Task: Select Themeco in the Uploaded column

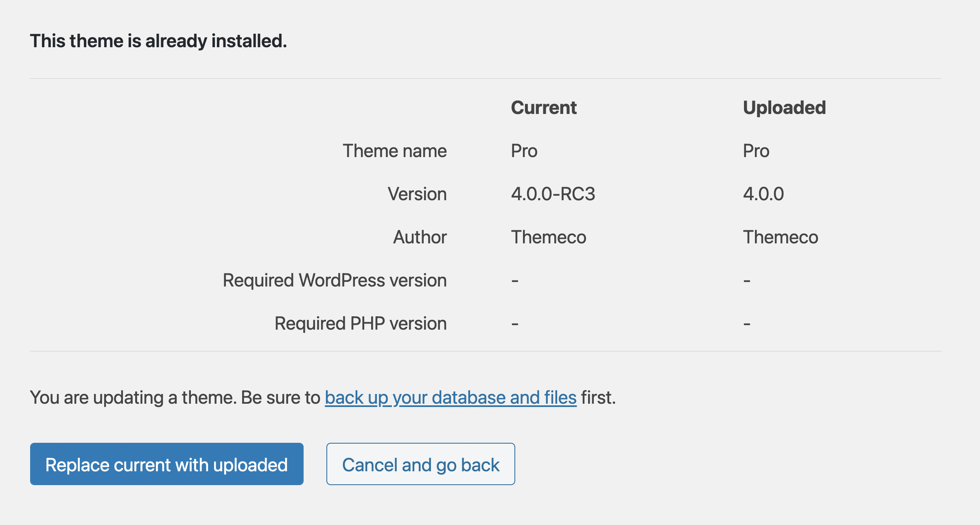Action: [x=780, y=237]
